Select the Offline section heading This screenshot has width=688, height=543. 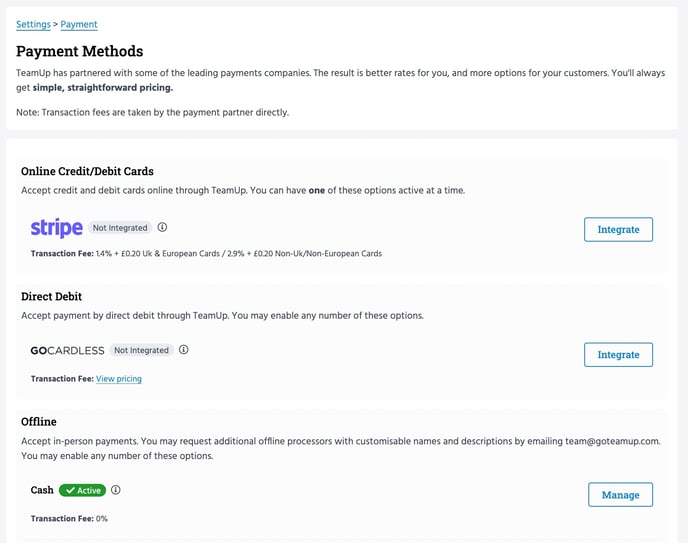tap(39, 422)
